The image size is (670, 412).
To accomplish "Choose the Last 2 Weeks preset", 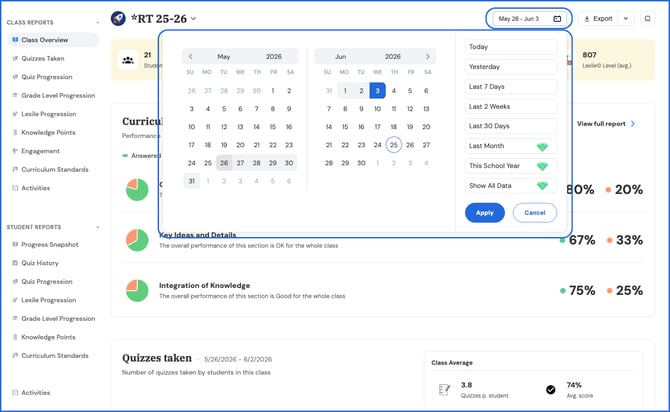I will [511, 106].
